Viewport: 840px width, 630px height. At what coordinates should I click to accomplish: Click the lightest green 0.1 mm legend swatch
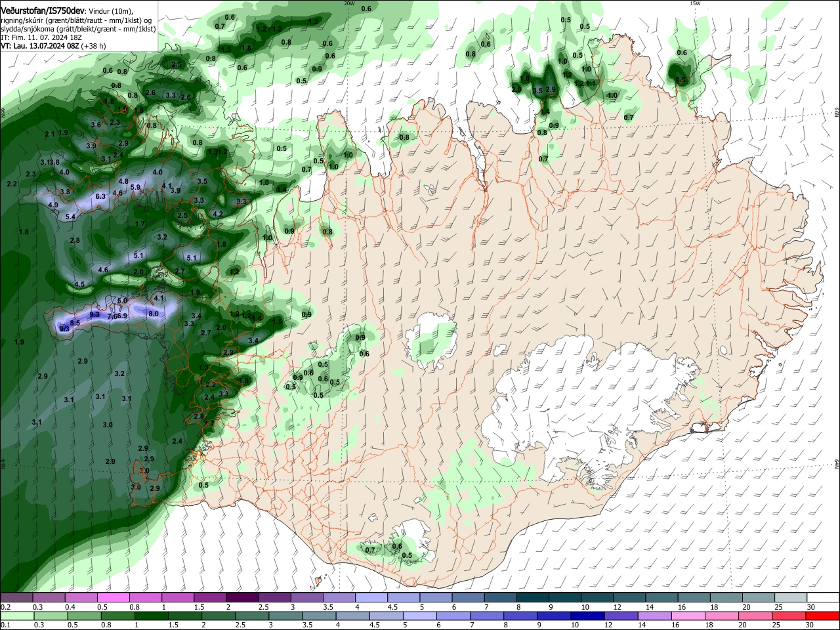click(x=16, y=616)
